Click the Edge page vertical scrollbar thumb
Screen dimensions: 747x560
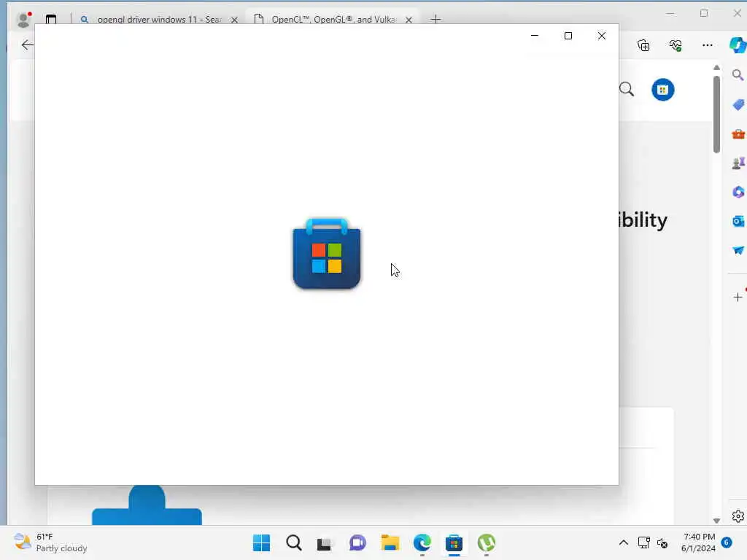[x=716, y=114]
